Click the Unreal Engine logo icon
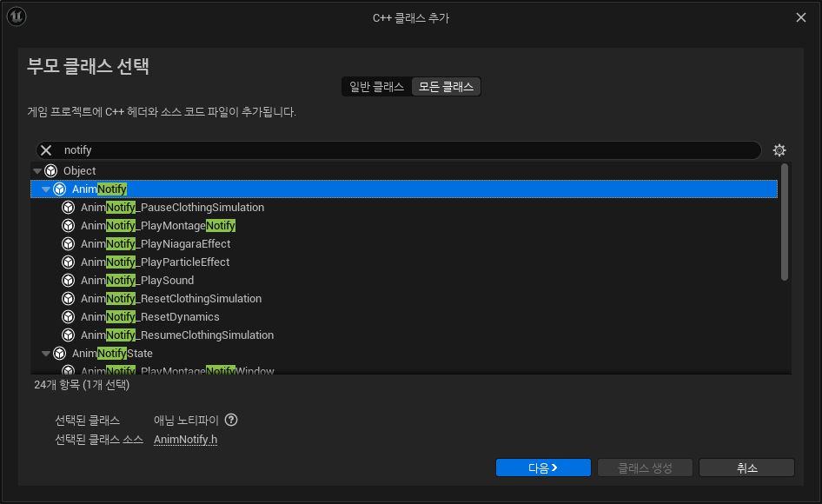 pyautogui.click(x=17, y=17)
